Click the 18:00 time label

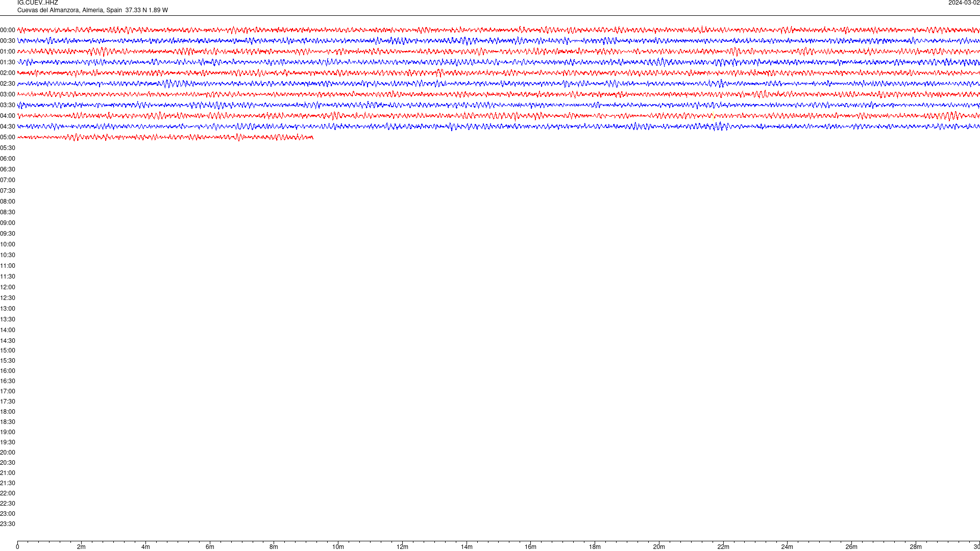[x=8, y=412]
